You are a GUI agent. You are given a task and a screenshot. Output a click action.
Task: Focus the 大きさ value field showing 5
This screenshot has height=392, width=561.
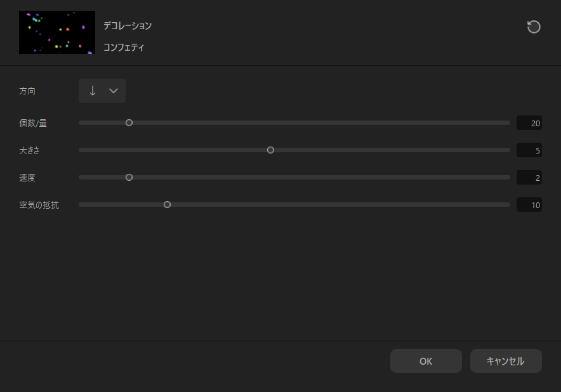[x=529, y=150]
